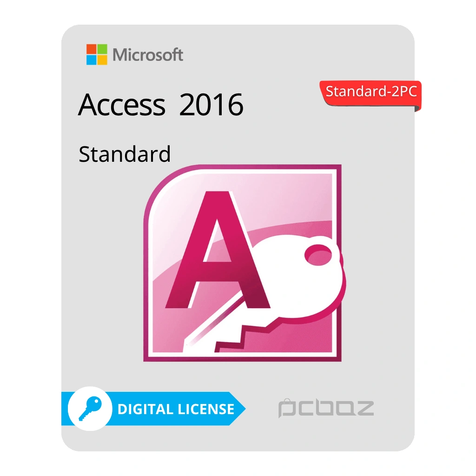Click the pcboz shopping bag logo

point(326,408)
